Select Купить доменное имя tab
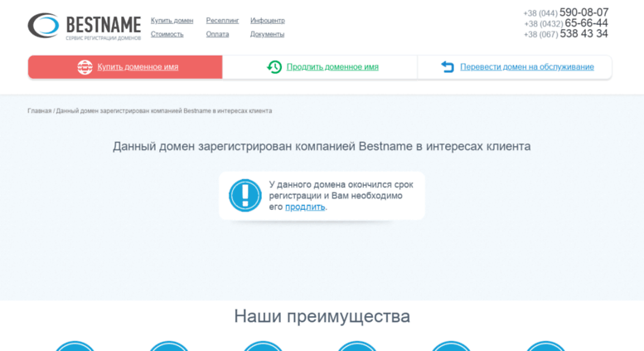Image resolution: width=644 pixels, height=351 pixels. 125,67
